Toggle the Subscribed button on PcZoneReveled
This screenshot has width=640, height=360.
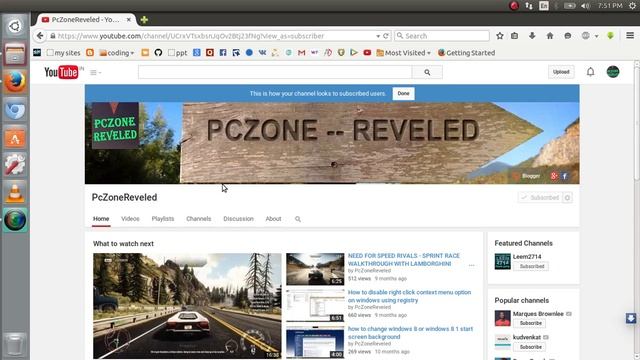click(x=540, y=198)
